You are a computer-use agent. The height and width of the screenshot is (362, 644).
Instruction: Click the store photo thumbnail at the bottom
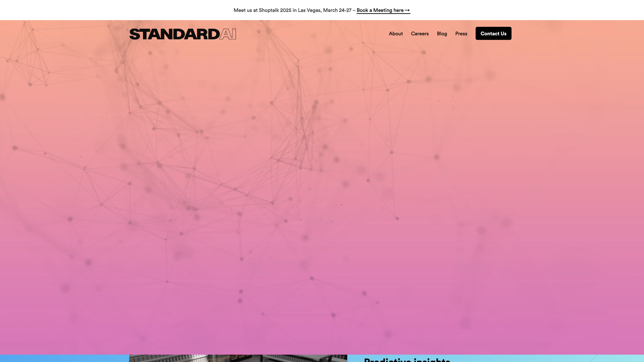pos(238,358)
